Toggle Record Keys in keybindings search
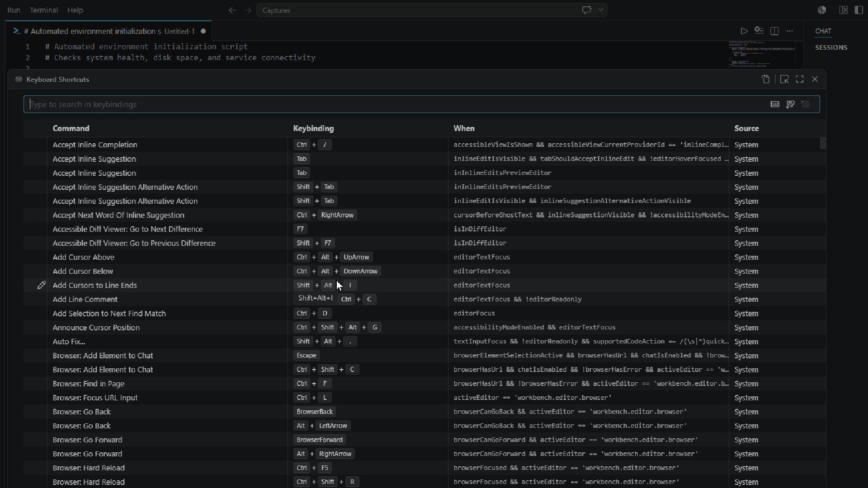The image size is (868, 488). coord(775,104)
